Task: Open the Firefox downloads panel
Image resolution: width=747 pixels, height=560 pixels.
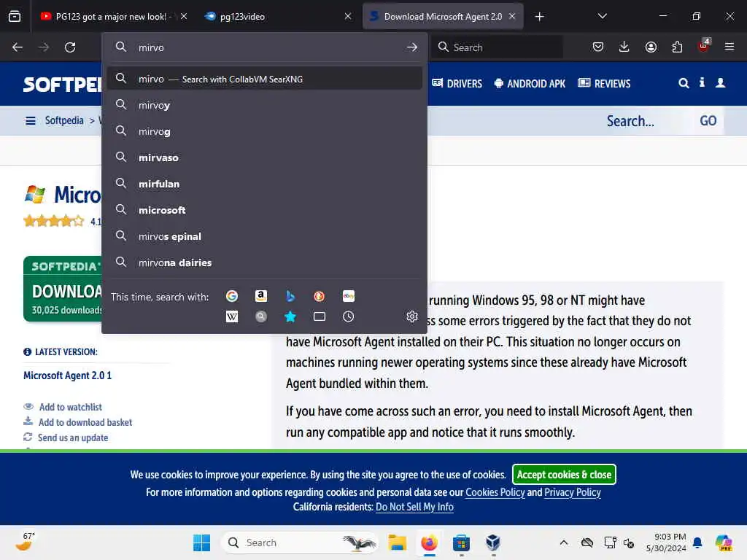Action: pos(624,47)
